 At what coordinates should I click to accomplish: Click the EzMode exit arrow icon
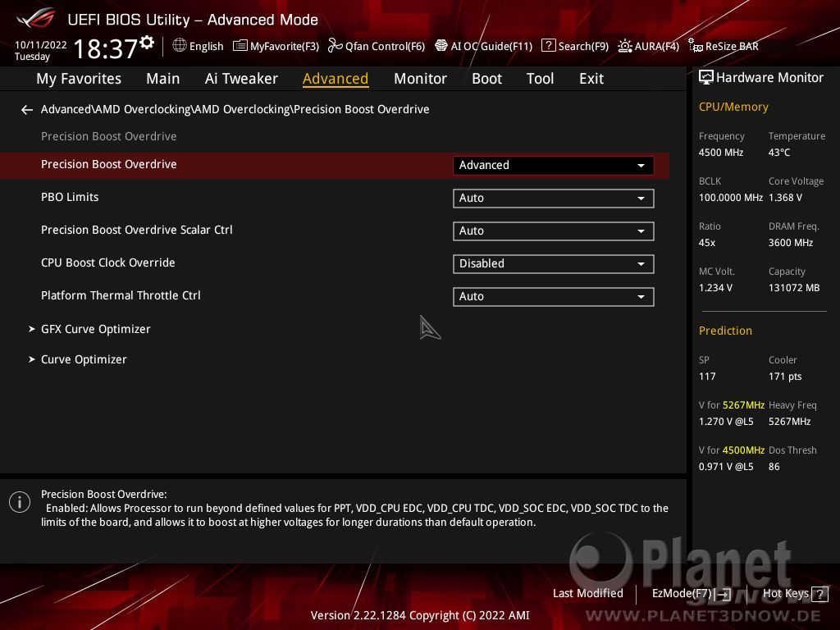tap(724, 594)
